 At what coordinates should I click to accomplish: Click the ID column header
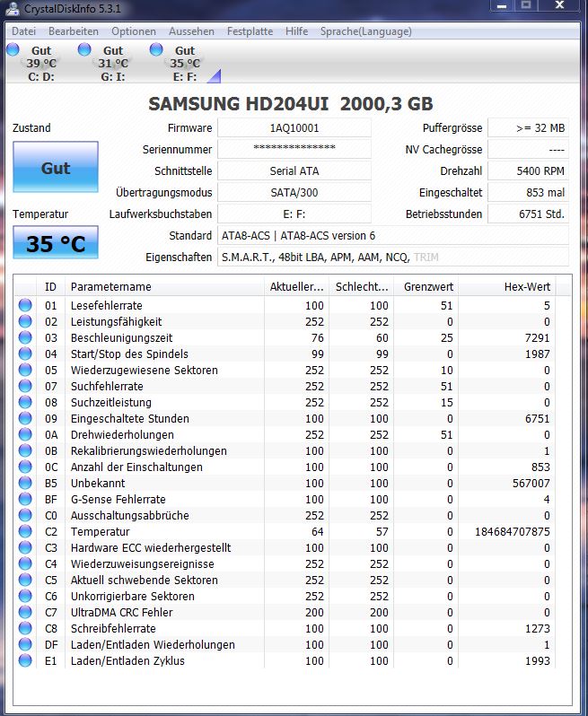[50, 287]
